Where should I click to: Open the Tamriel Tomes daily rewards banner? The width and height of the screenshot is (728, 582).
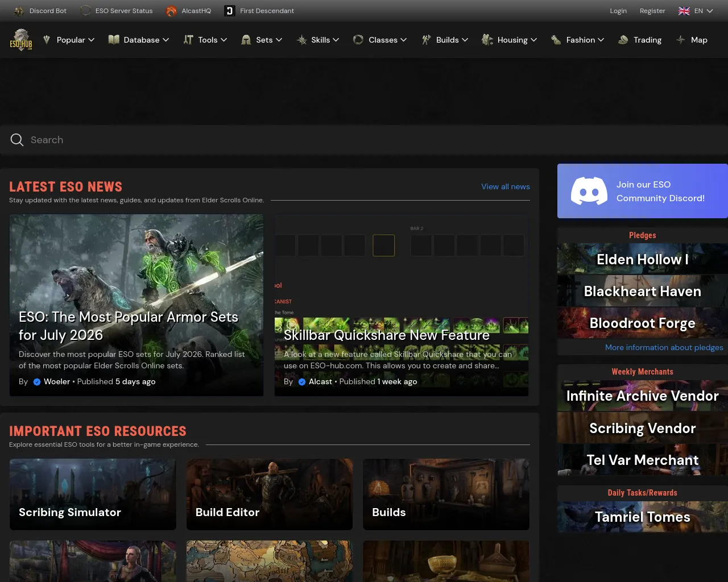point(643,517)
